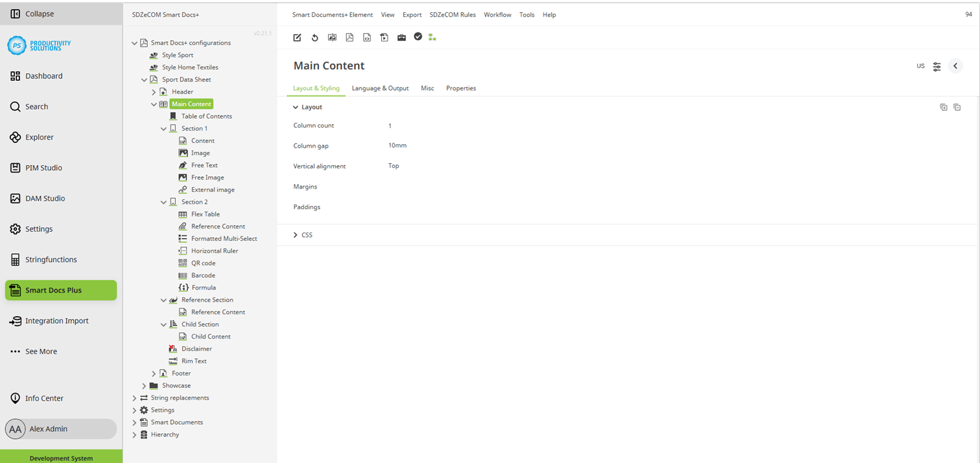This screenshot has width=980, height=463.
Task: Select the Barcode tree item
Action: coord(203,275)
